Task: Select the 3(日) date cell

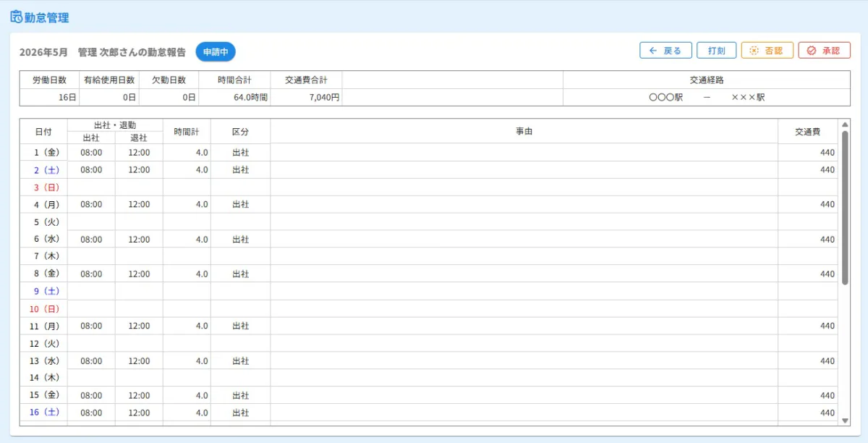Action: click(x=43, y=187)
